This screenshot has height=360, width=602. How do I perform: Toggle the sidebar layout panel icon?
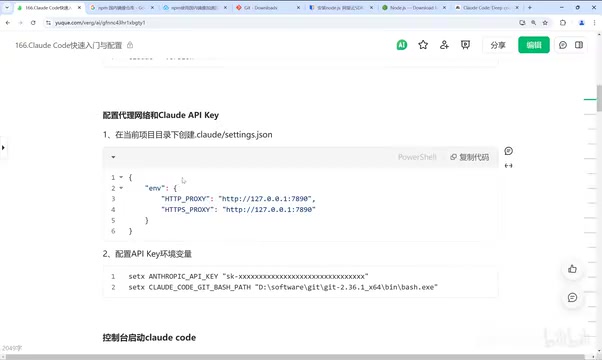click(x=579, y=45)
